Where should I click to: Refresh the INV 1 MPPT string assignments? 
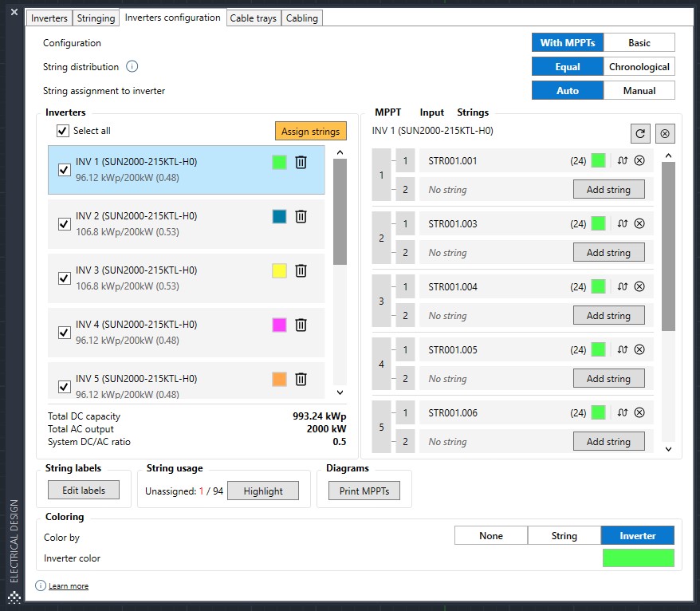coord(639,133)
